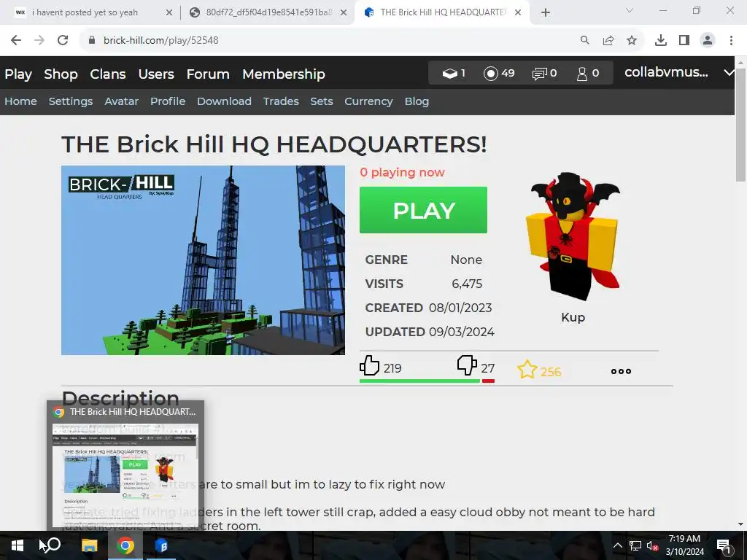Open the Clans menu item
This screenshot has width=747, height=560.
[x=108, y=74]
